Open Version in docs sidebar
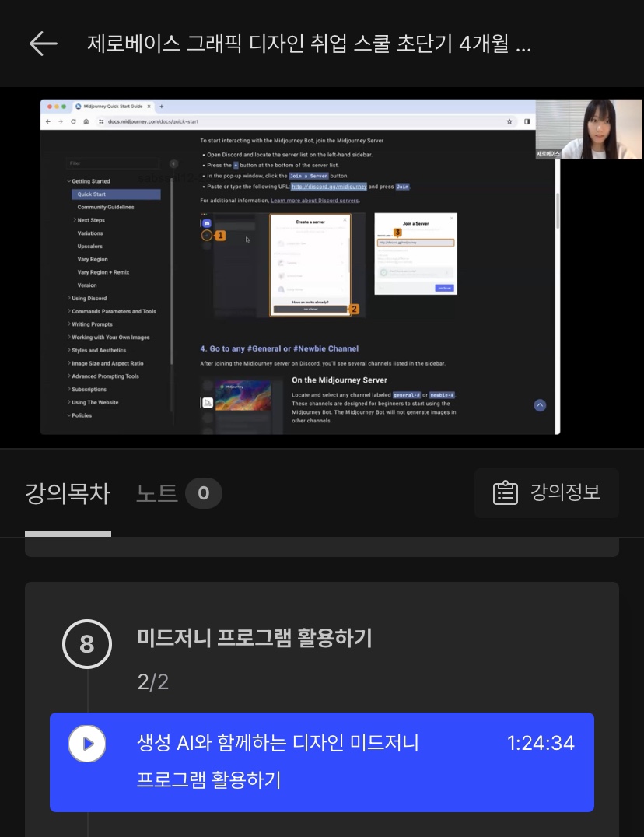The height and width of the screenshot is (837, 644). coord(87,285)
